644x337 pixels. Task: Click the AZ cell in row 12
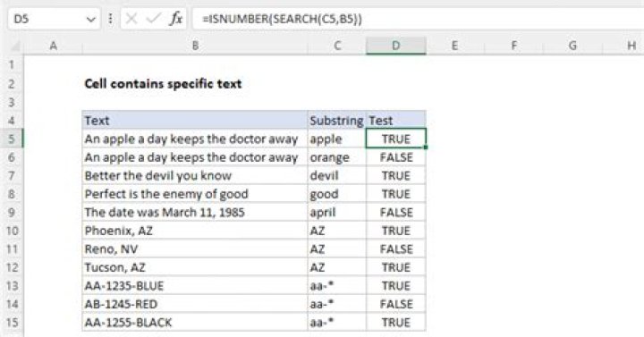337,267
